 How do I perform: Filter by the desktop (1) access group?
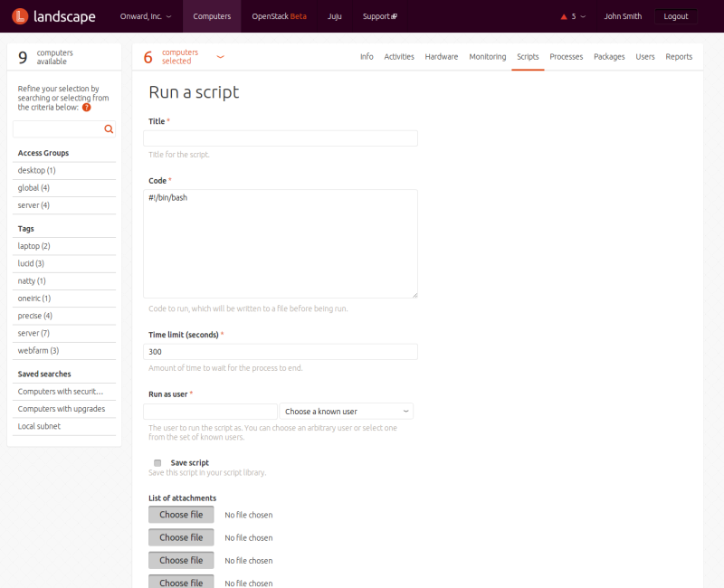(36, 170)
